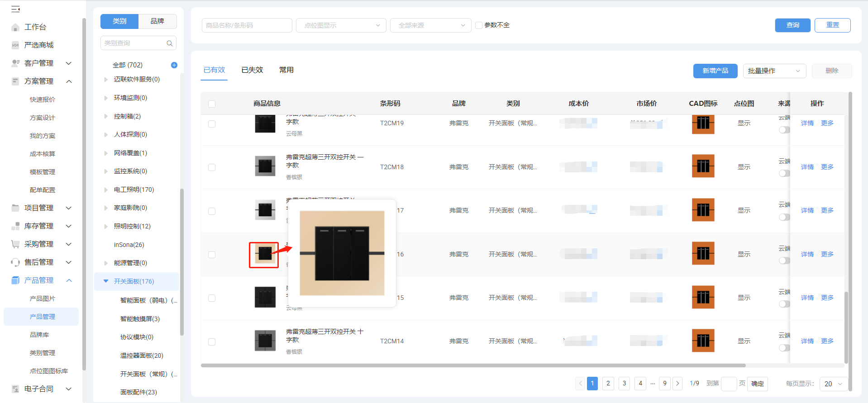
Task: Click 售后管理 headset icon
Action: click(x=15, y=262)
